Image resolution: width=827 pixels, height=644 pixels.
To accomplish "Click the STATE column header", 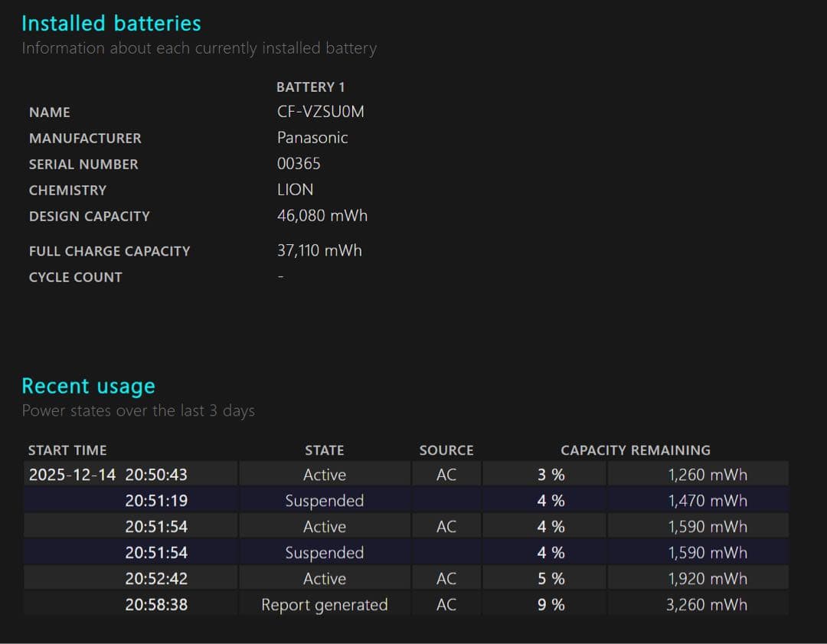I will click(324, 450).
